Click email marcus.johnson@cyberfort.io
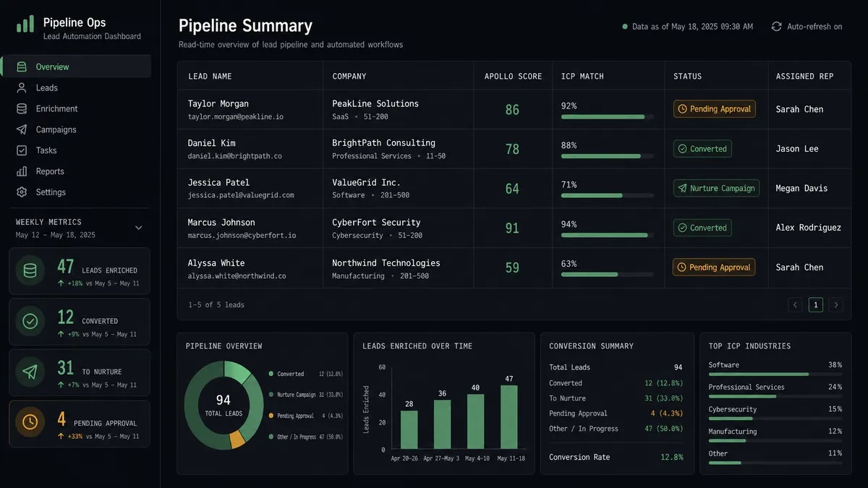Image resolution: width=868 pixels, height=488 pixels. pos(242,235)
